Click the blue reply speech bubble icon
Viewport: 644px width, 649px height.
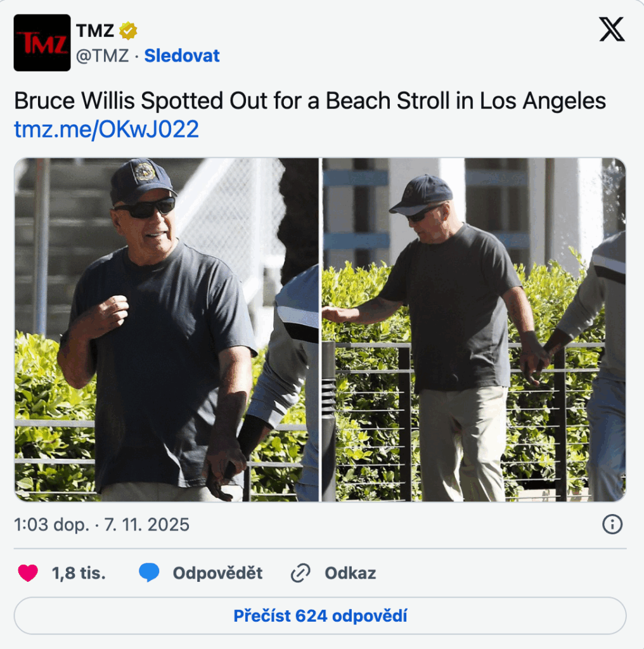[x=149, y=573]
